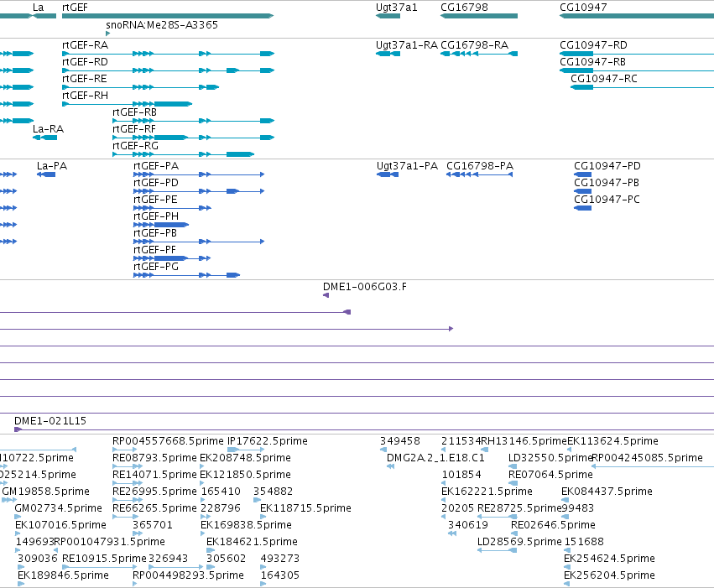Click feature 354882
This screenshot has height=588, width=714.
[x=257, y=500]
